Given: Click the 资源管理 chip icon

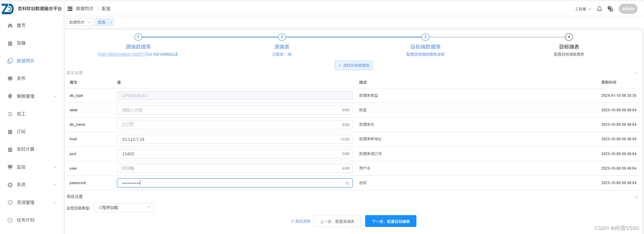Looking at the screenshot, I should (10, 202).
